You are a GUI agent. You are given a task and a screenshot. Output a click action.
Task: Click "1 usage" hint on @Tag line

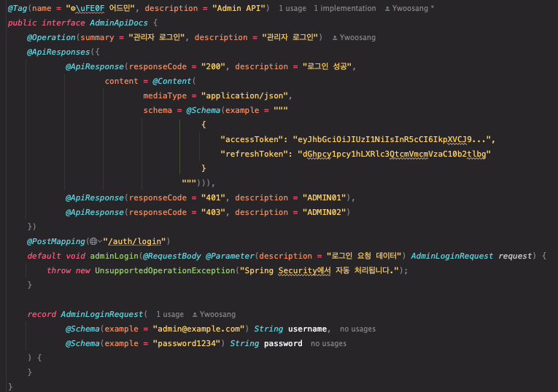point(292,8)
